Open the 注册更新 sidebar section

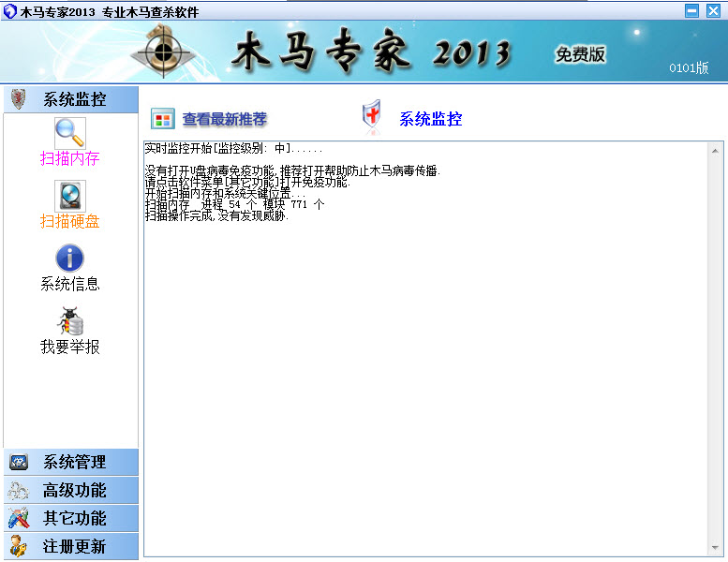tap(71, 546)
